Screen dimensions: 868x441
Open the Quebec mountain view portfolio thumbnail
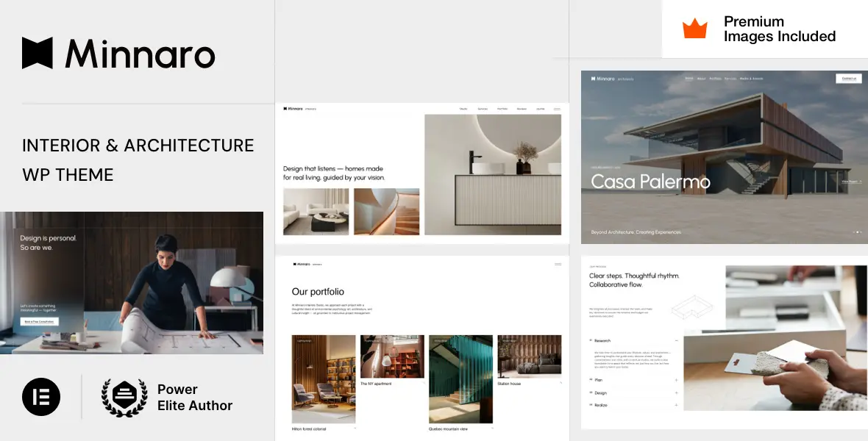pyautogui.click(x=460, y=379)
